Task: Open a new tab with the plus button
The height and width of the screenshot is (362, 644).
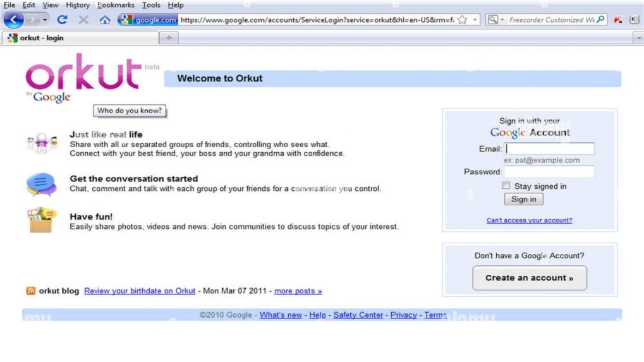Action: [169, 38]
